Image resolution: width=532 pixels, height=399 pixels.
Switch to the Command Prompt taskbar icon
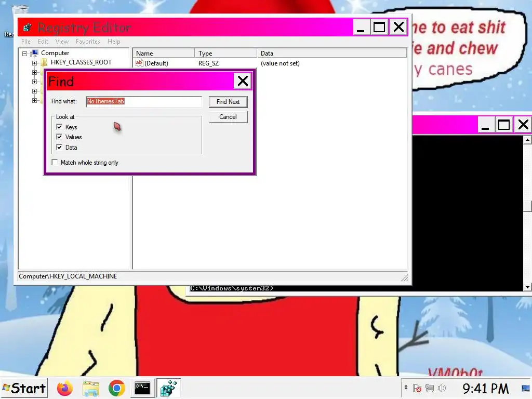142,388
